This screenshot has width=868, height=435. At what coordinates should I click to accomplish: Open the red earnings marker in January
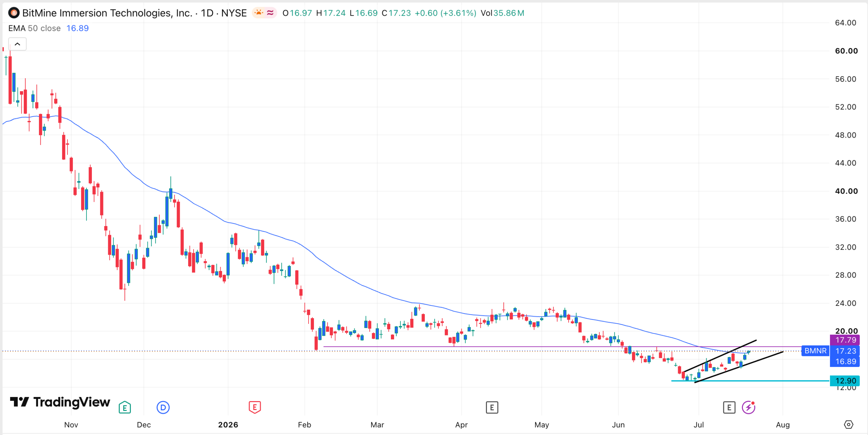click(x=255, y=407)
